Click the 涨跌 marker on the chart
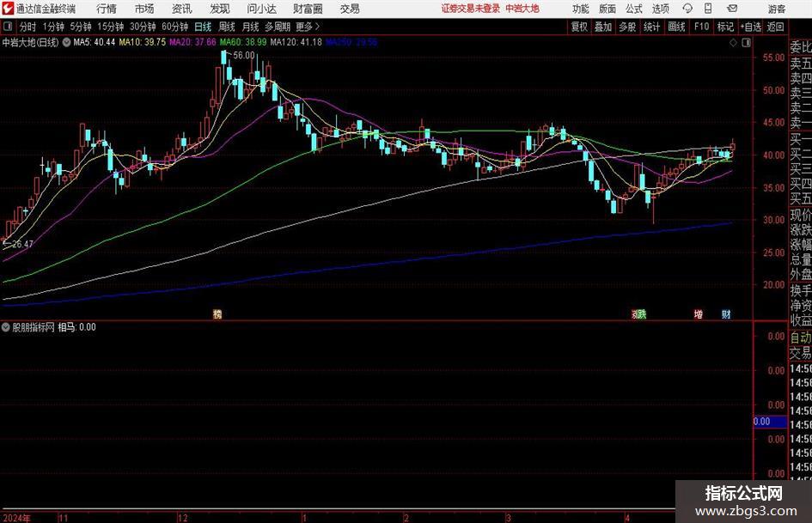 coord(639,314)
